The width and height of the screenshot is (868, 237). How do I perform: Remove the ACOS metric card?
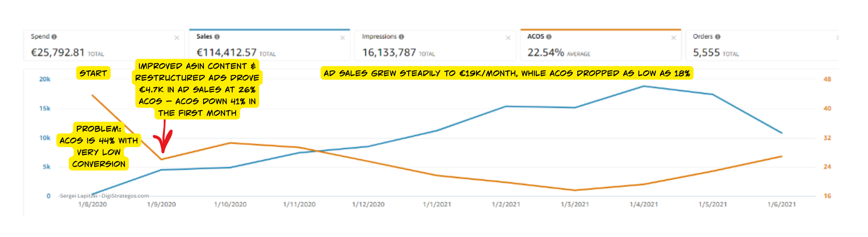coord(674,38)
